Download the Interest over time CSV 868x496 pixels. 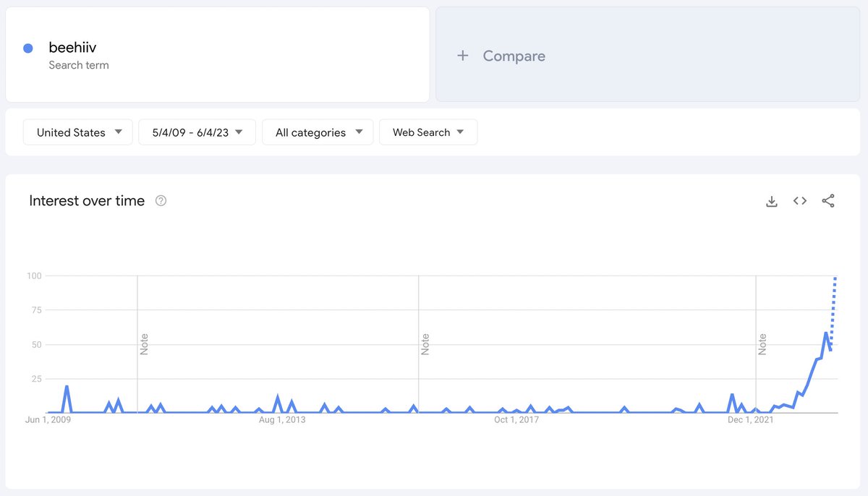[x=772, y=201]
